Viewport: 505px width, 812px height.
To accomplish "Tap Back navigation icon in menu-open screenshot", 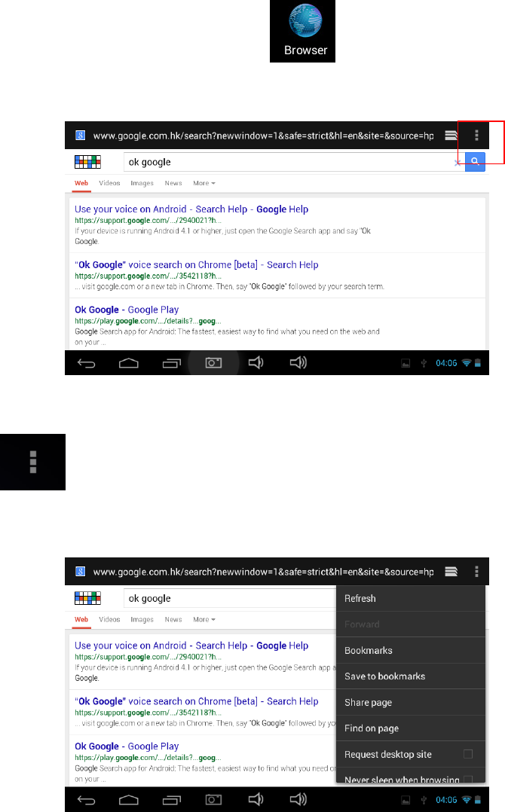I will (x=87, y=800).
